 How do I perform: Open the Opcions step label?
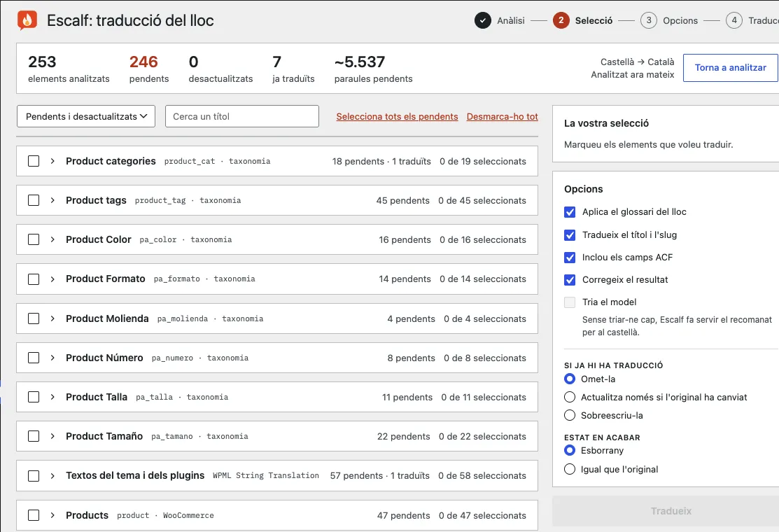coord(680,20)
